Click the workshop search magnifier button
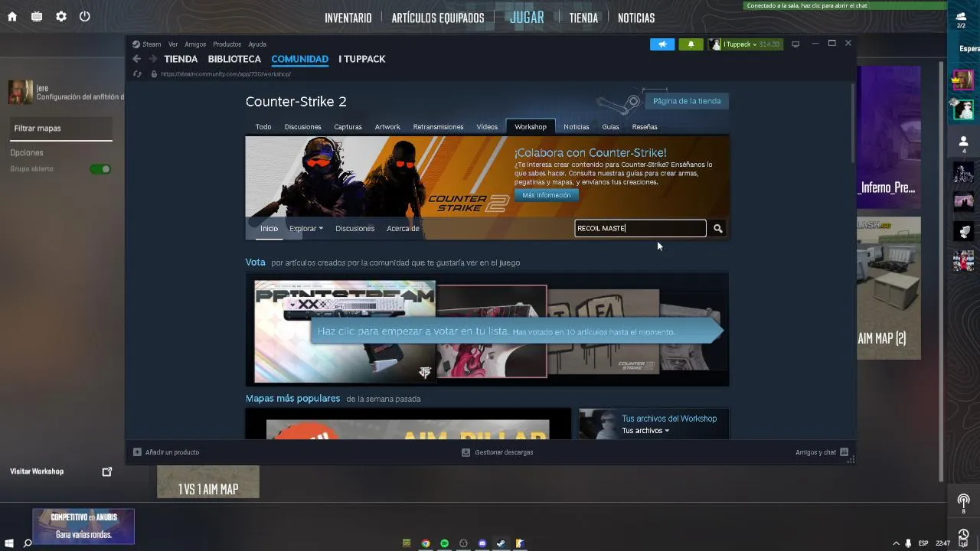 point(717,228)
